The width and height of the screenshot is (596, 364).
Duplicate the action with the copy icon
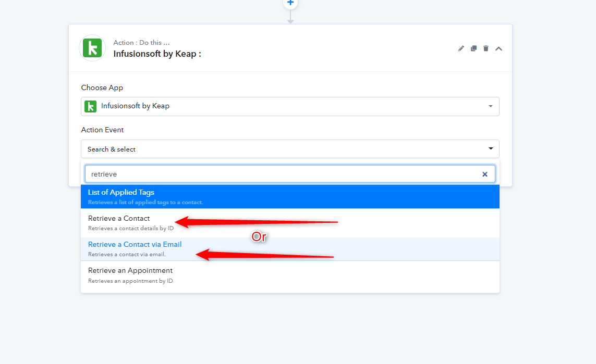tap(473, 48)
